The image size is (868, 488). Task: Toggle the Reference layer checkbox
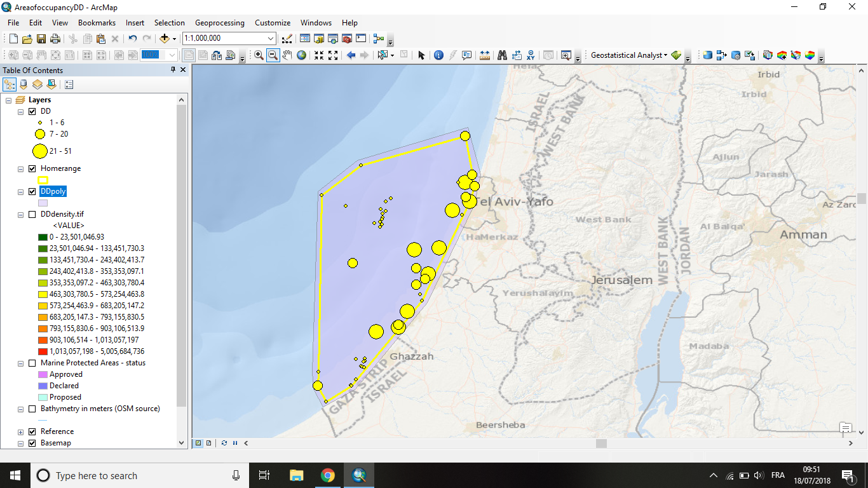[x=32, y=431]
